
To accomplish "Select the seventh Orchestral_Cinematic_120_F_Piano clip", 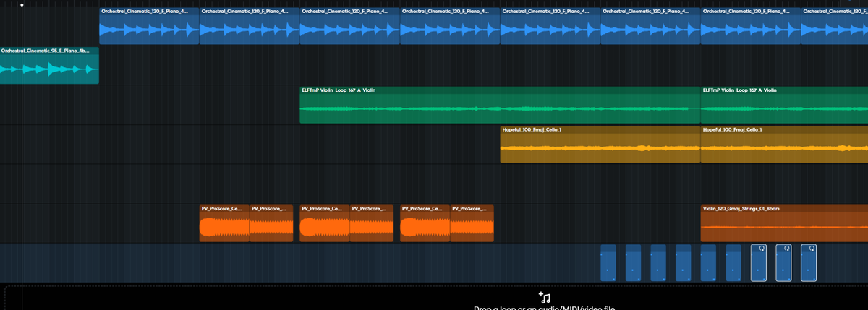I will pyautogui.click(x=751, y=26).
